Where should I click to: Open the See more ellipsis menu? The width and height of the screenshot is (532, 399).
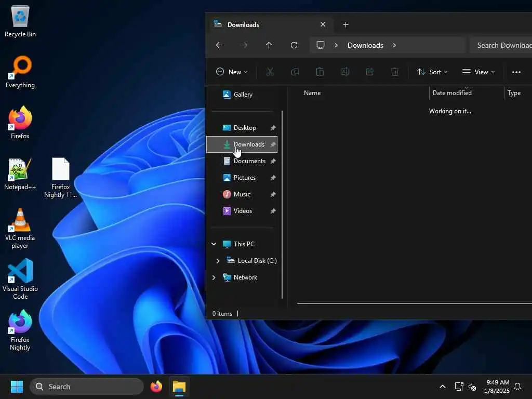516,72
